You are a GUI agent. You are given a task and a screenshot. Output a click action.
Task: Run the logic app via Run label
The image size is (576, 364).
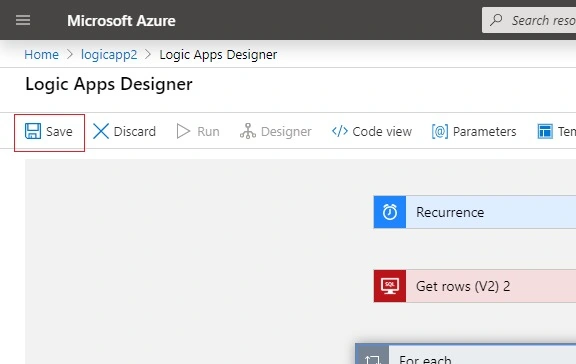(x=208, y=131)
